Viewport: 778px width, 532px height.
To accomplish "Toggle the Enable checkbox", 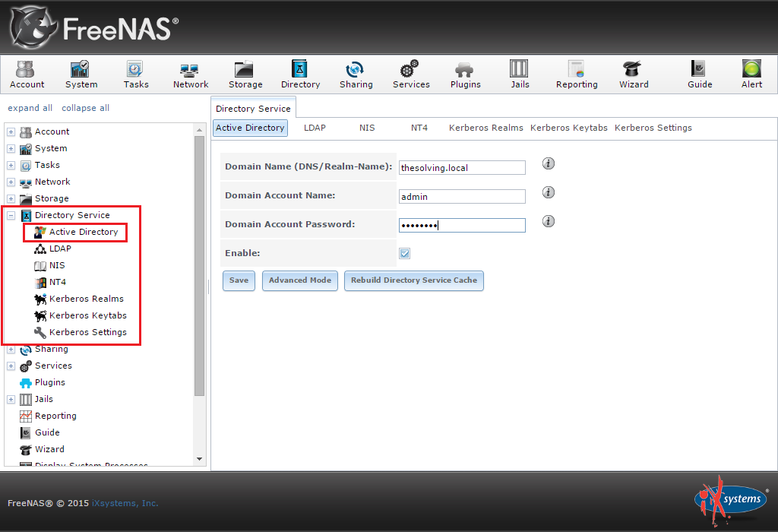I will coord(404,254).
